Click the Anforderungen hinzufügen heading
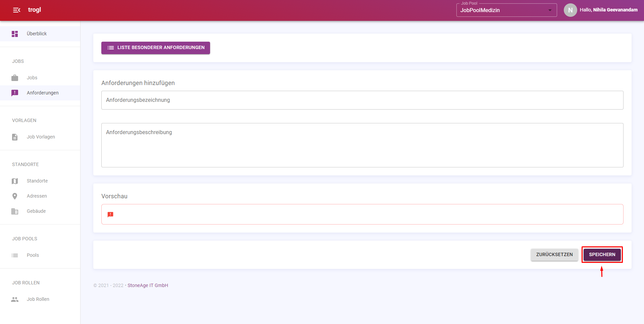Screen dimensions: 644x324 (138, 83)
